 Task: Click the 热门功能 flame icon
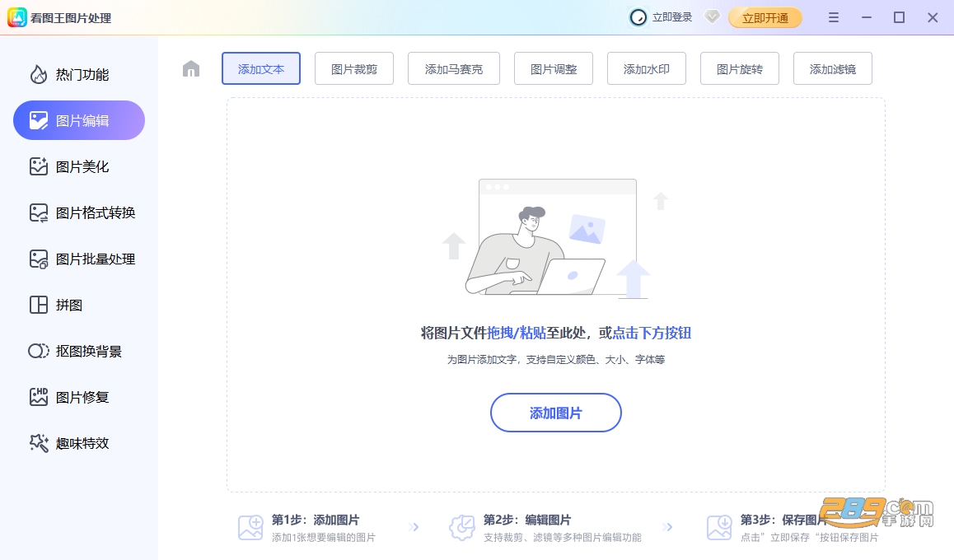(39, 74)
